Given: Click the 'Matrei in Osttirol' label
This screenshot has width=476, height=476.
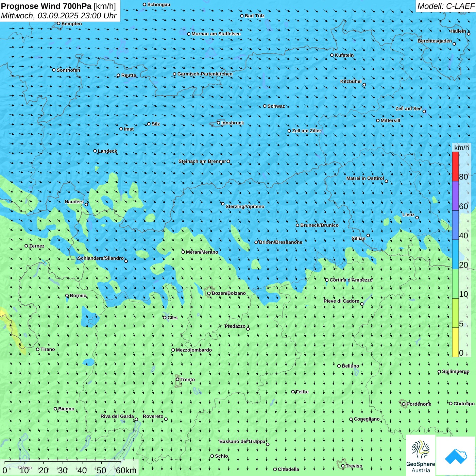Looking at the screenshot, I should point(365,178).
